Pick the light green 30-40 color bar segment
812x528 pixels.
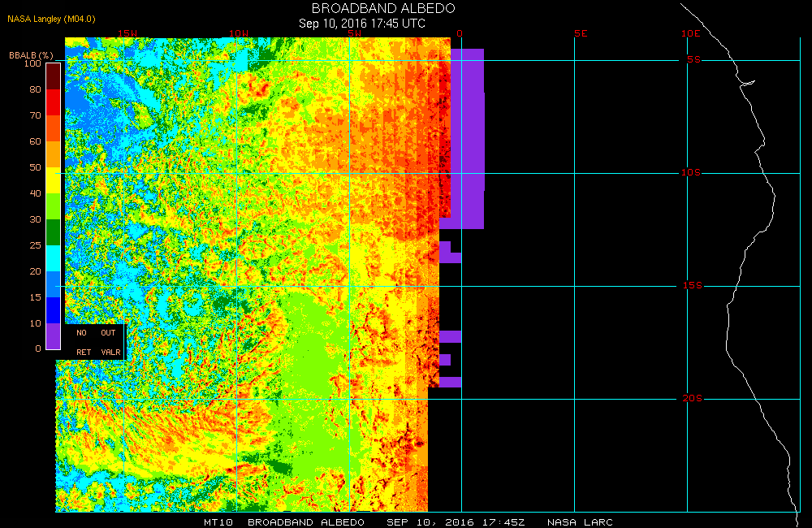click(x=54, y=206)
